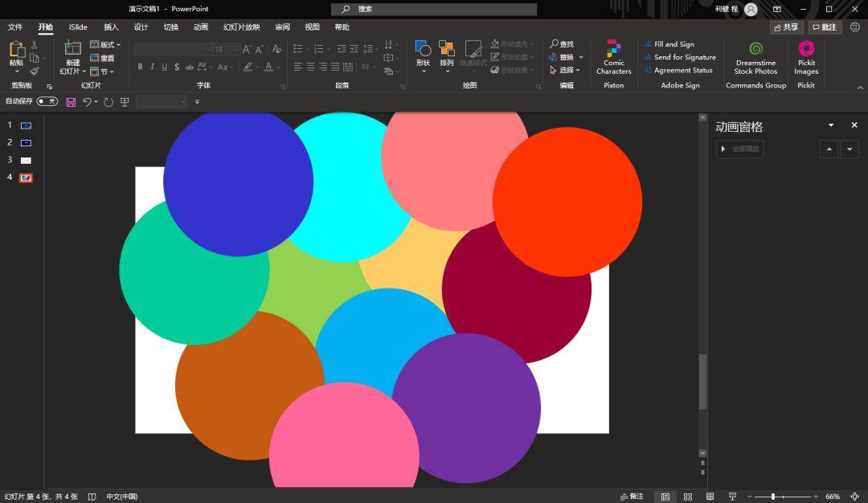Click the Cut scissors icon
This screenshot has width=868, height=503.
[35, 44]
